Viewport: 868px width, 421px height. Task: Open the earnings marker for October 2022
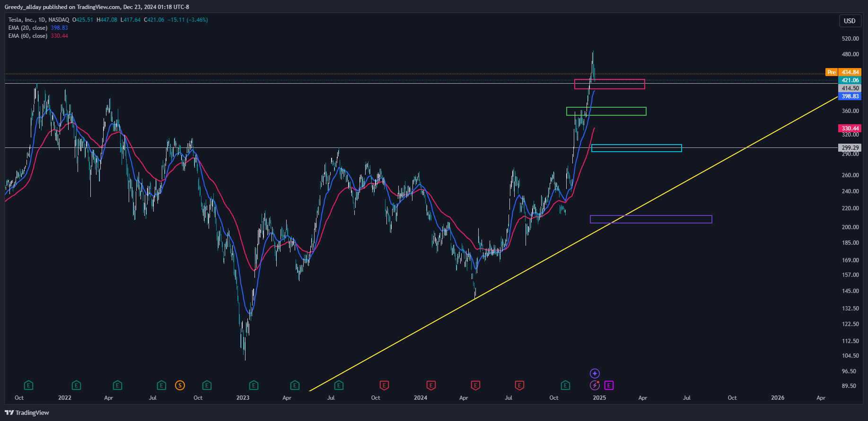[207, 386]
